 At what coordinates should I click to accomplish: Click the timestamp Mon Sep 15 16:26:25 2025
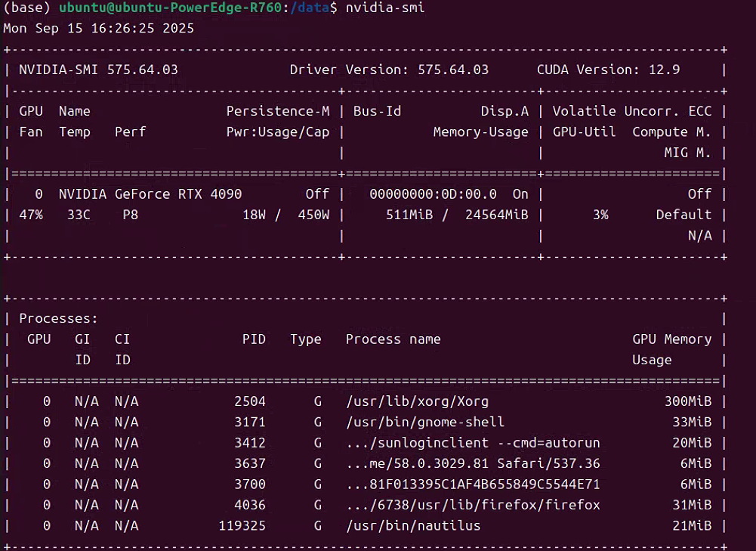click(x=98, y=29)
